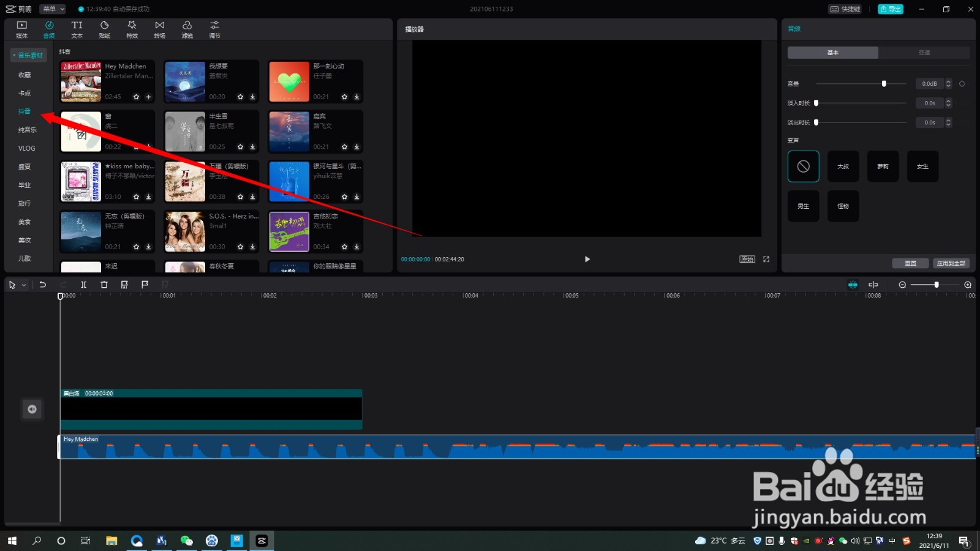Select the 怪物 voice effect
This screenshot has width=980, height=551.
(843, 206)
